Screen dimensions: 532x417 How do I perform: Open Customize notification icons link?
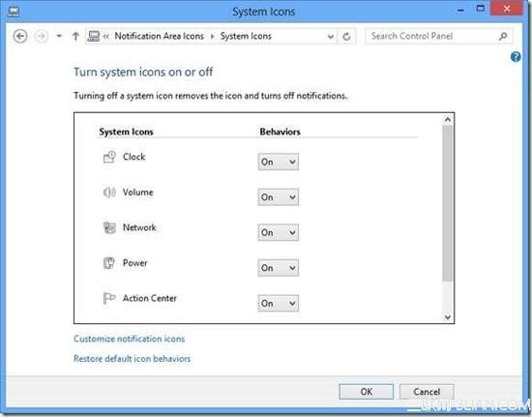click(130, 339)
